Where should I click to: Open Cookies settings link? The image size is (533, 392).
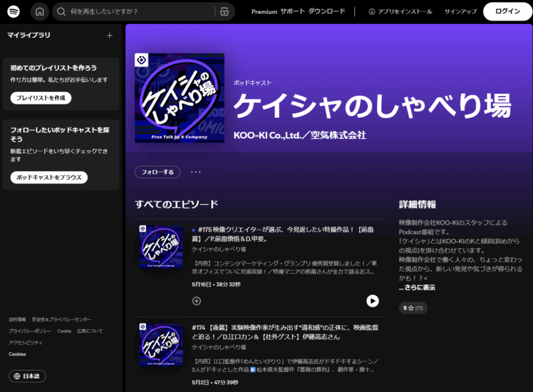17,354
